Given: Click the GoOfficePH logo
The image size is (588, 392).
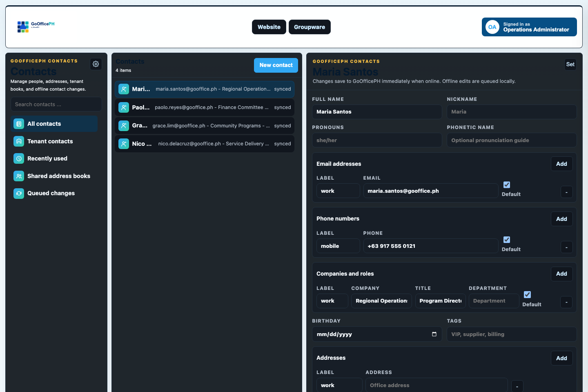Looking at the screenshot, I should pos(36,27).
